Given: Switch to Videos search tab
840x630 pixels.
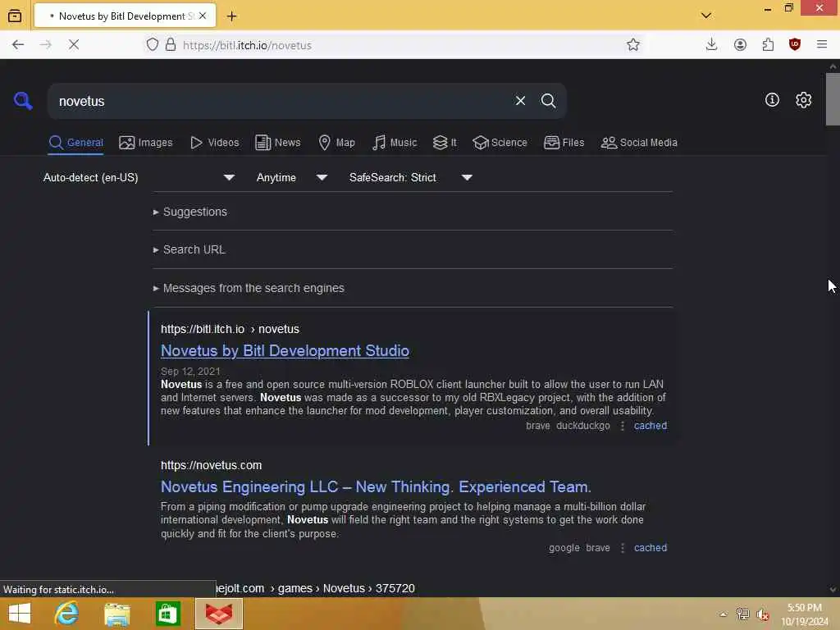Looking at the screenshot, I should 214,143.
